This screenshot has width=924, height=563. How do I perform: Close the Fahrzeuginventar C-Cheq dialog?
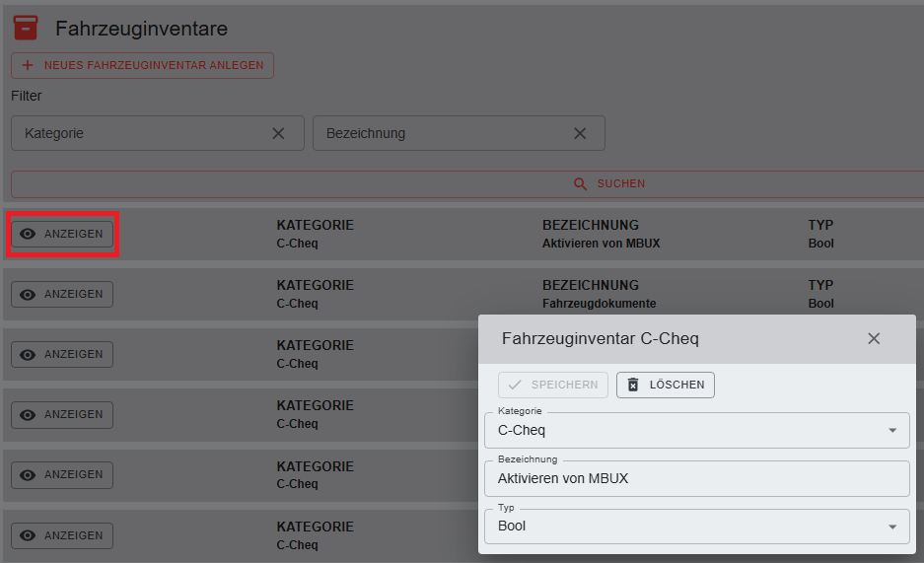tap(874, 338)
